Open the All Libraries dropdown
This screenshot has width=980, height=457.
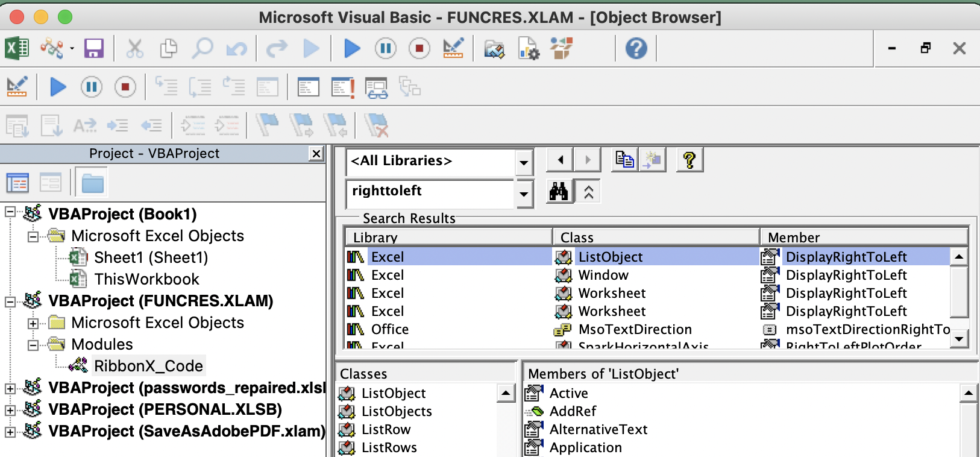tap(524, 162)
